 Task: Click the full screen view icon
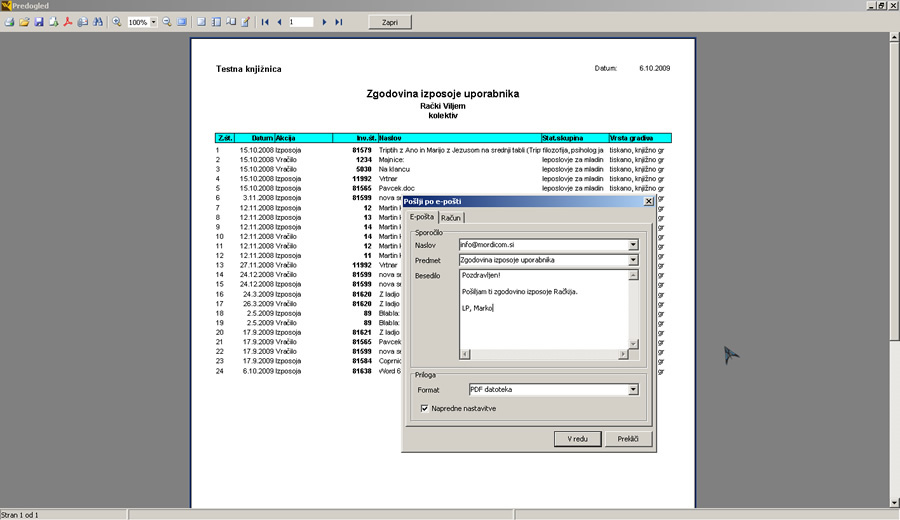point(182,22)
